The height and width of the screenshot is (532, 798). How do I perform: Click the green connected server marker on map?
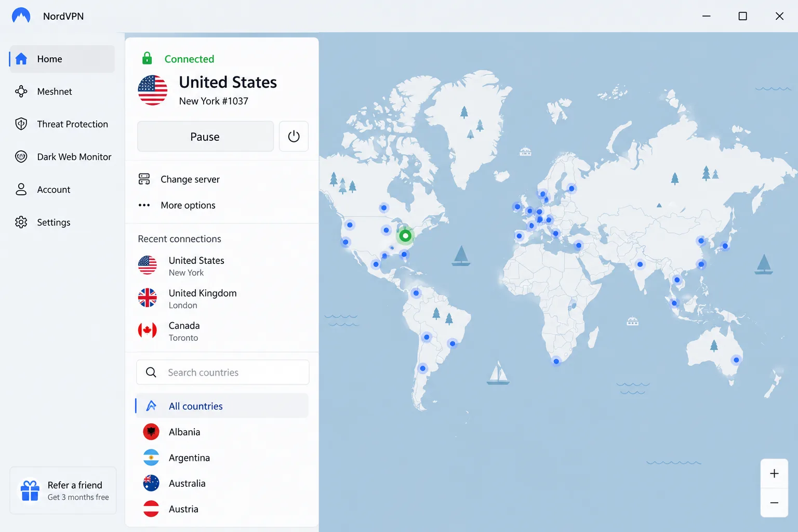coord(405,236)
